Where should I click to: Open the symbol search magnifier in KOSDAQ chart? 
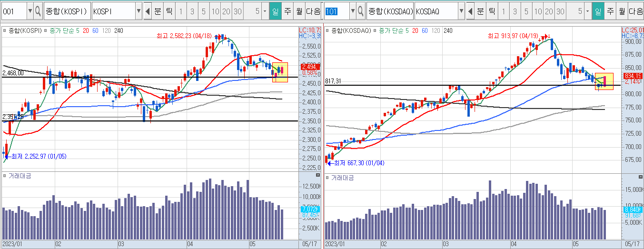pyautogui.click(x=360, y=10)
